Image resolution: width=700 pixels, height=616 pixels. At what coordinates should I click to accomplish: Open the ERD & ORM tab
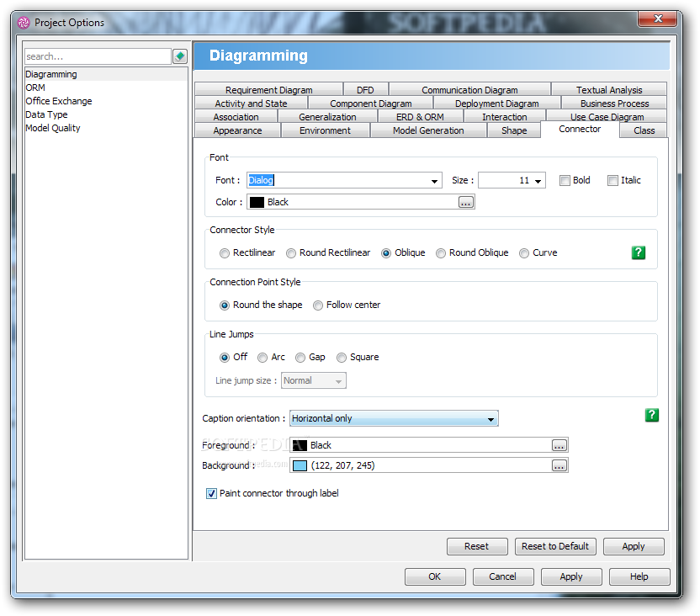(420, 117)
